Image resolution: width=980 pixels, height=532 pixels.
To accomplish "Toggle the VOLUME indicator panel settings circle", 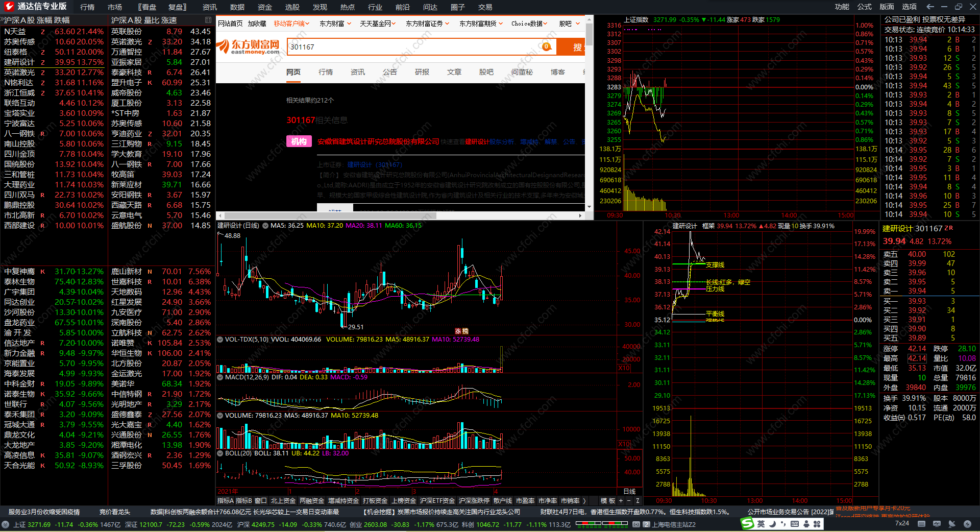I will pos(220,416).
